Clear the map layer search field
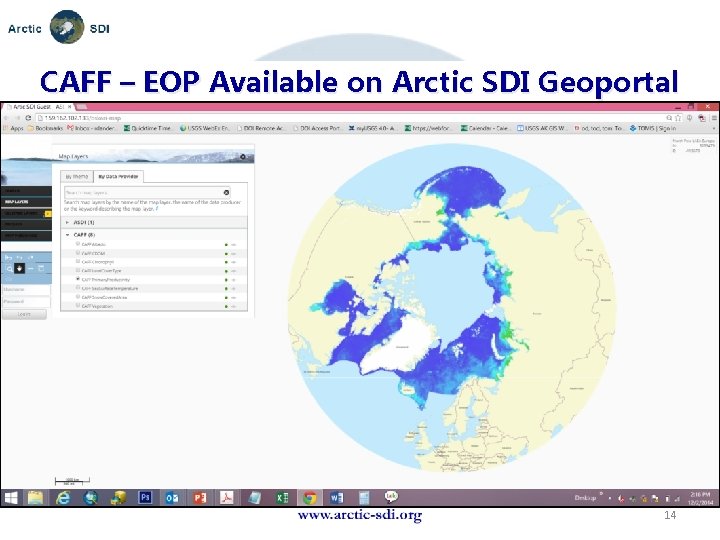The height and width of the screenshot is (540, 720). pyautogui.click(x=226, y=192)
